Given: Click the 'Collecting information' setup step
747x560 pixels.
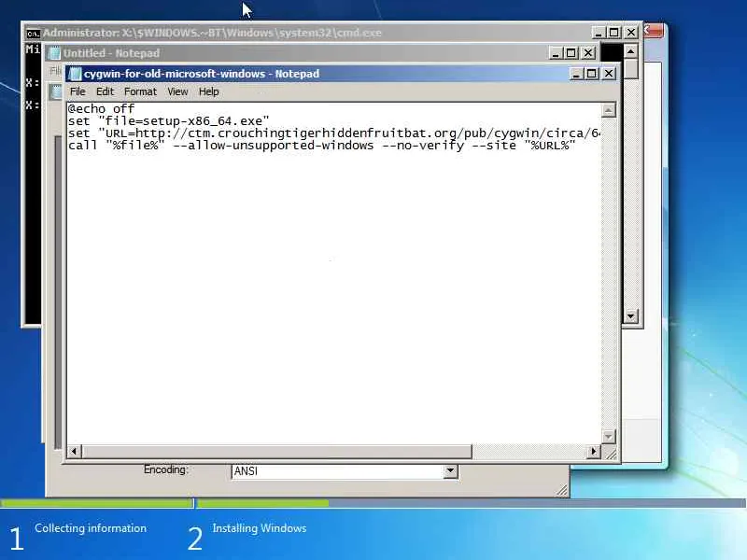Looking at the screenshot, I should tap(91, 528).
